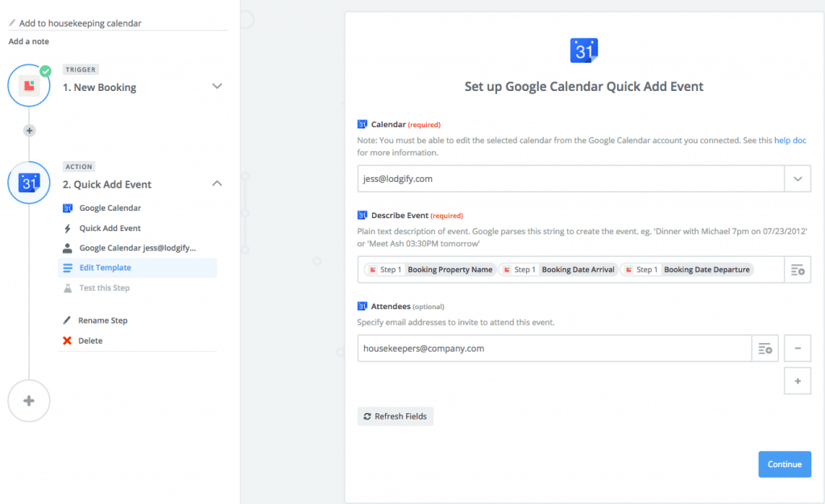This screenshot has width=825, height=504.
Task: Click the small plus between steps 1 and 2
Action: coord(30,130)
